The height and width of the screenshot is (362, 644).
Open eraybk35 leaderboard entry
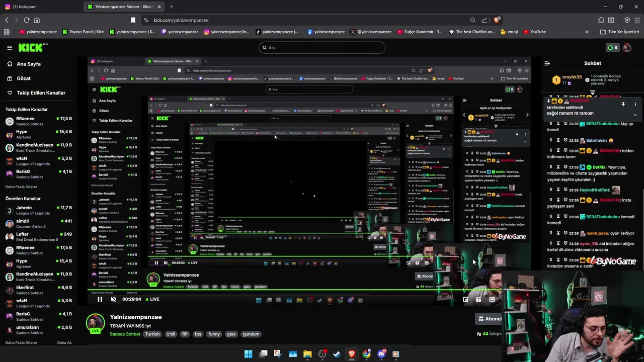[x=567, y=79]
